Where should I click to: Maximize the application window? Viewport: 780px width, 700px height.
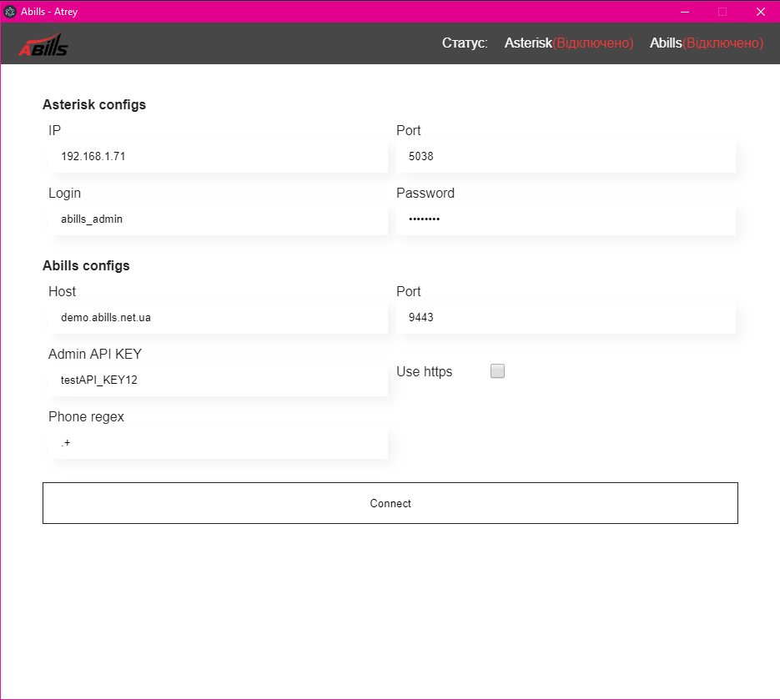(x=722, y=12)
